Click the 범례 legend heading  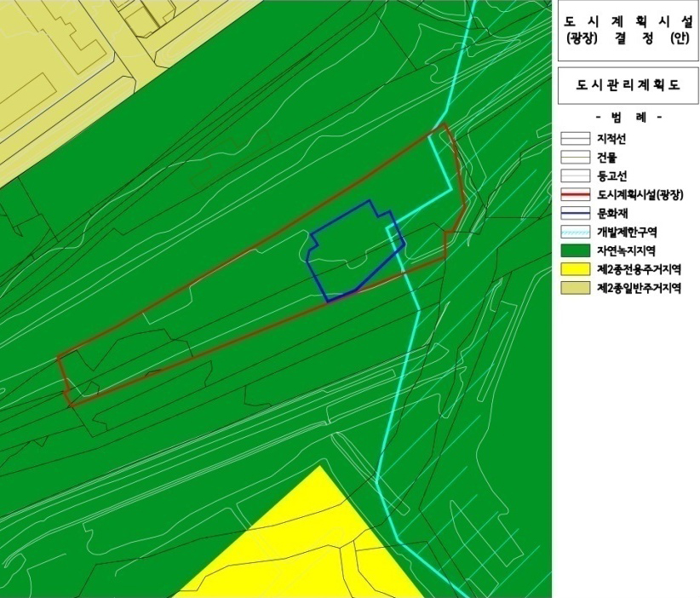(x=628, y=117)
